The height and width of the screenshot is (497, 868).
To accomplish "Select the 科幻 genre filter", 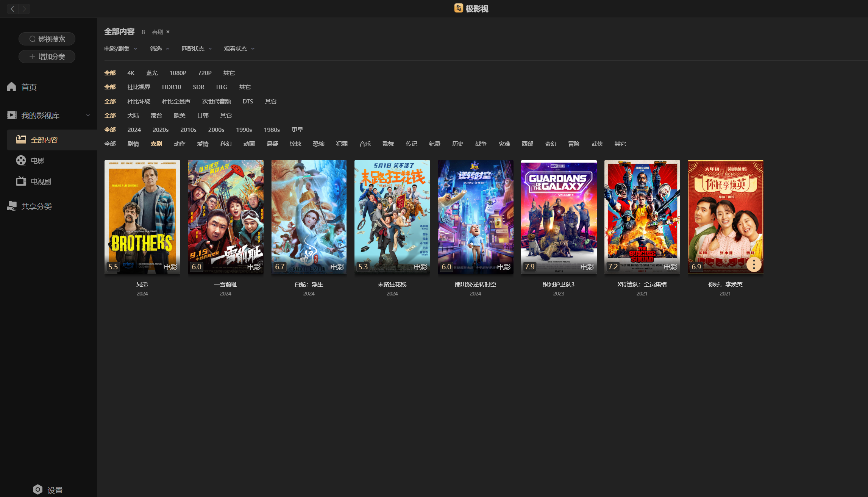I will 226,144.
